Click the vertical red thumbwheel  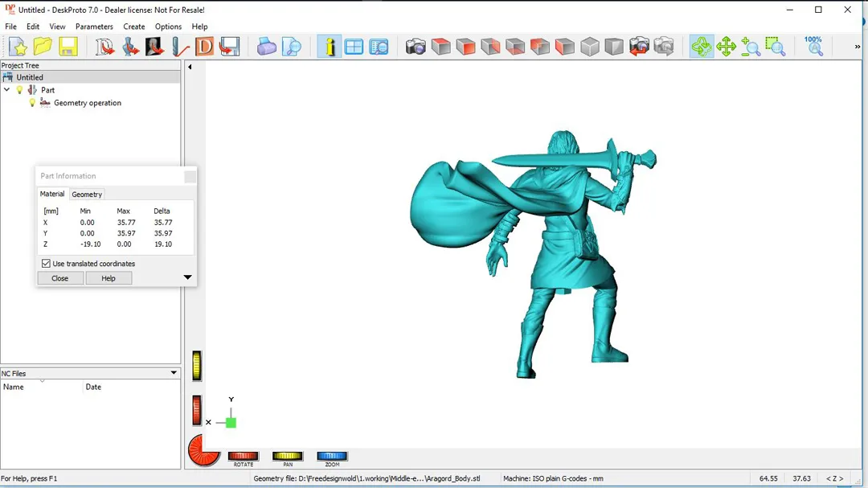pos(197,411)
